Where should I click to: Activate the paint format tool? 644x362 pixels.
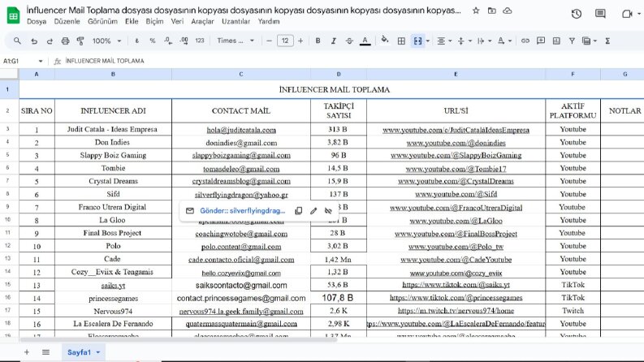(x=80, y=41)
